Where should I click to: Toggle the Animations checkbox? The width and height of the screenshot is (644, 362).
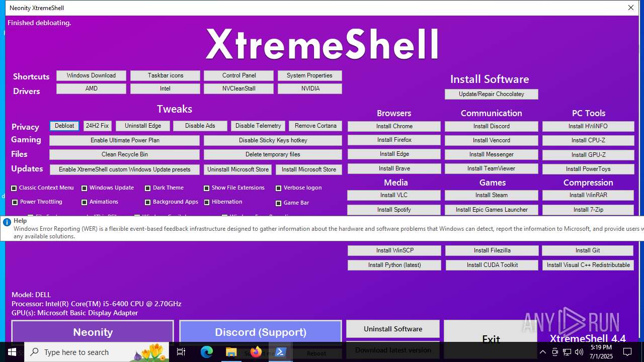click(85, 202)
